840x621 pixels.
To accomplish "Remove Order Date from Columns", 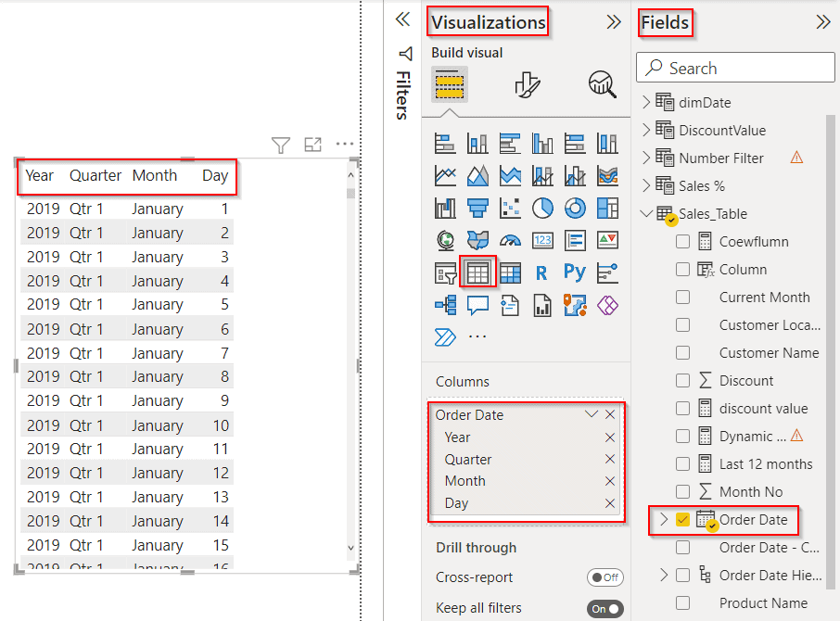I will point(610,414).
